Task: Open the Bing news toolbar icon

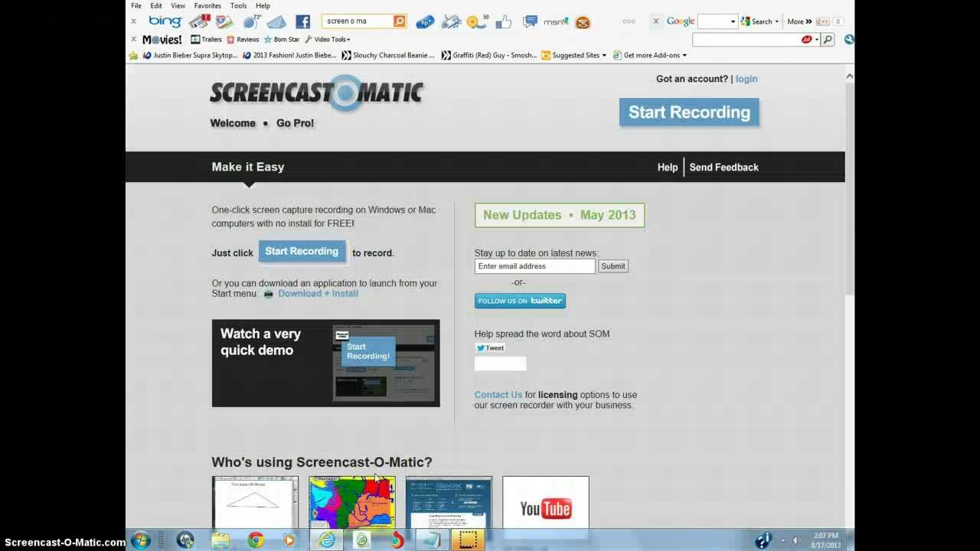Action: pos(199,21)
